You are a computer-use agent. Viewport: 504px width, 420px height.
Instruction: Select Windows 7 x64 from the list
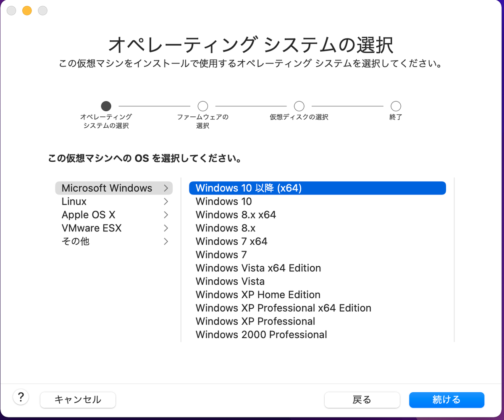point(231,241)
